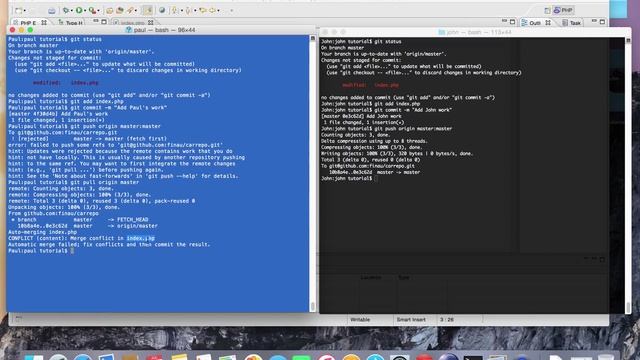The height and width of the screenshot is (360, 640).
Task: Click the Previous Annotation arrow icon
Action: tap(188, 10)
